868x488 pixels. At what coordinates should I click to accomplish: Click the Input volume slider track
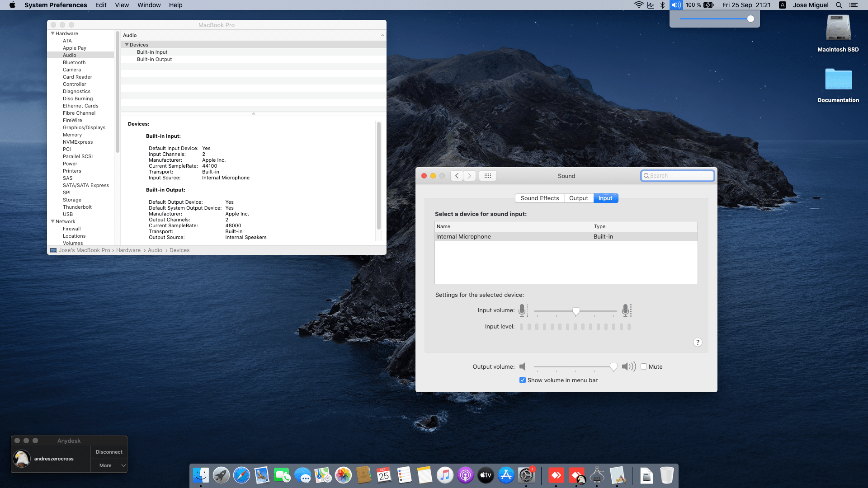coord(597,311)
